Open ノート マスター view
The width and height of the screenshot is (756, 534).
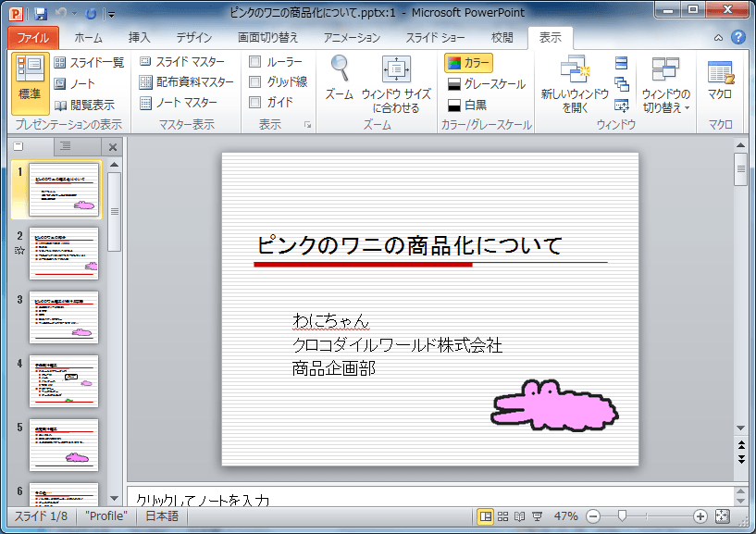pyautogui.click(x=178, y=103)
